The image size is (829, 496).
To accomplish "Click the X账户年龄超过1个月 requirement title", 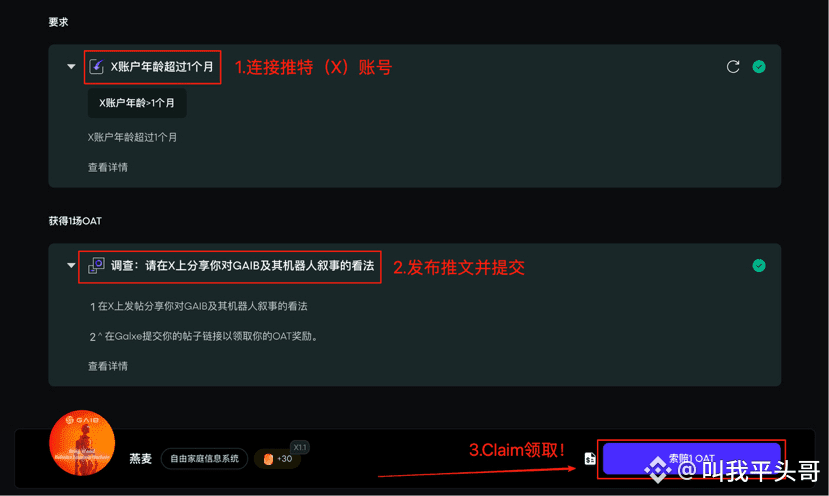I will tap(162, 67).
